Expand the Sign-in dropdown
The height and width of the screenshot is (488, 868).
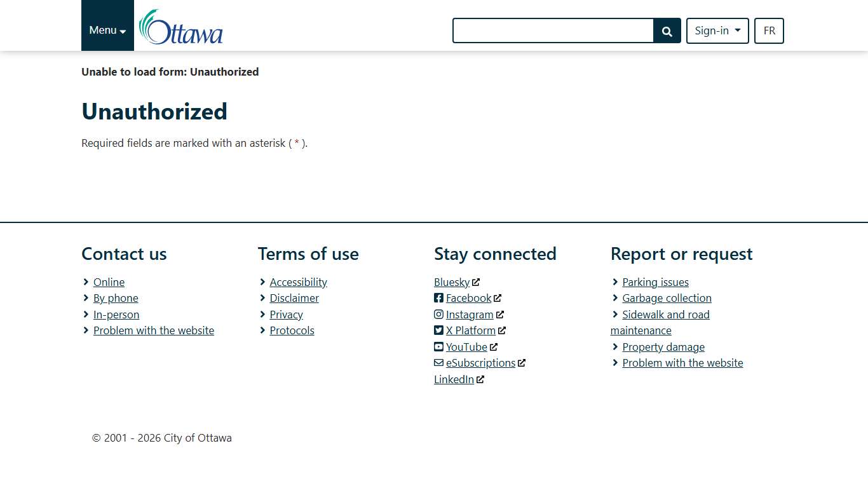tap(717, 30)
